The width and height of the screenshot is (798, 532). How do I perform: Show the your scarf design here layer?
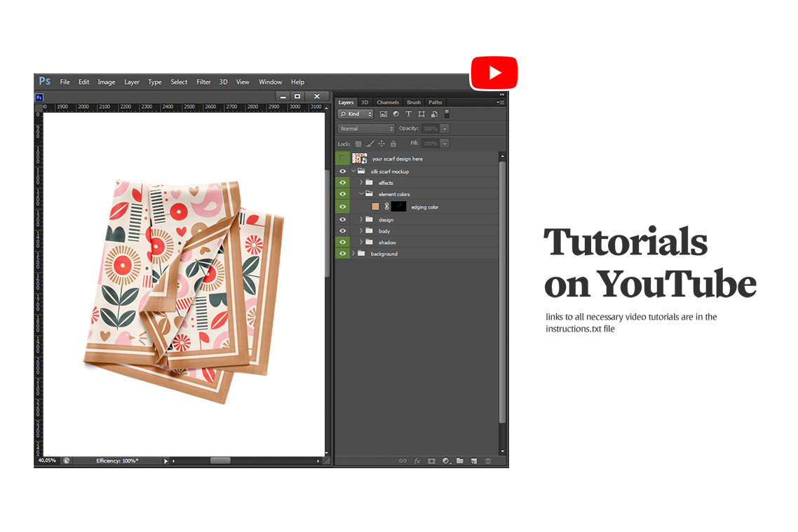[342, 158]
